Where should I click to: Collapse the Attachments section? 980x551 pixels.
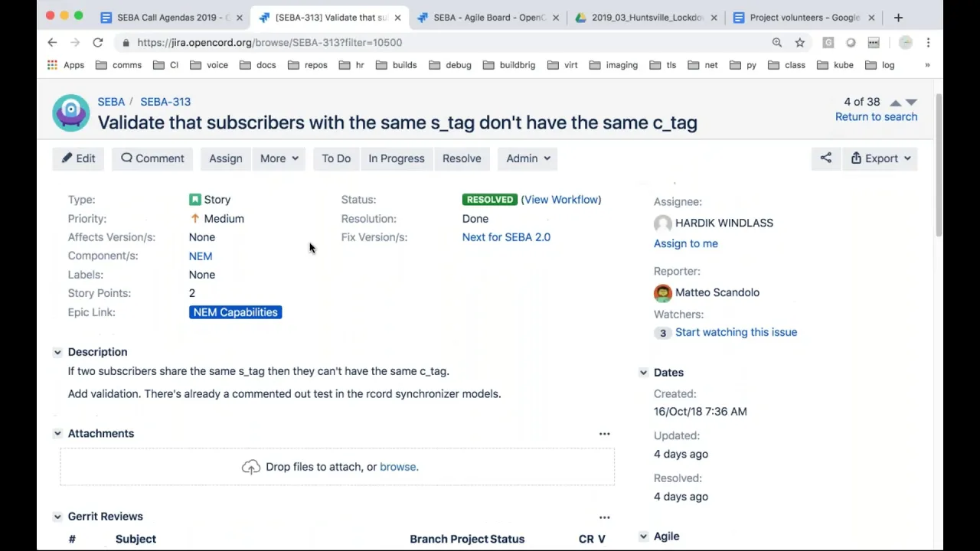pyautogui.click(x=57, y=433)
